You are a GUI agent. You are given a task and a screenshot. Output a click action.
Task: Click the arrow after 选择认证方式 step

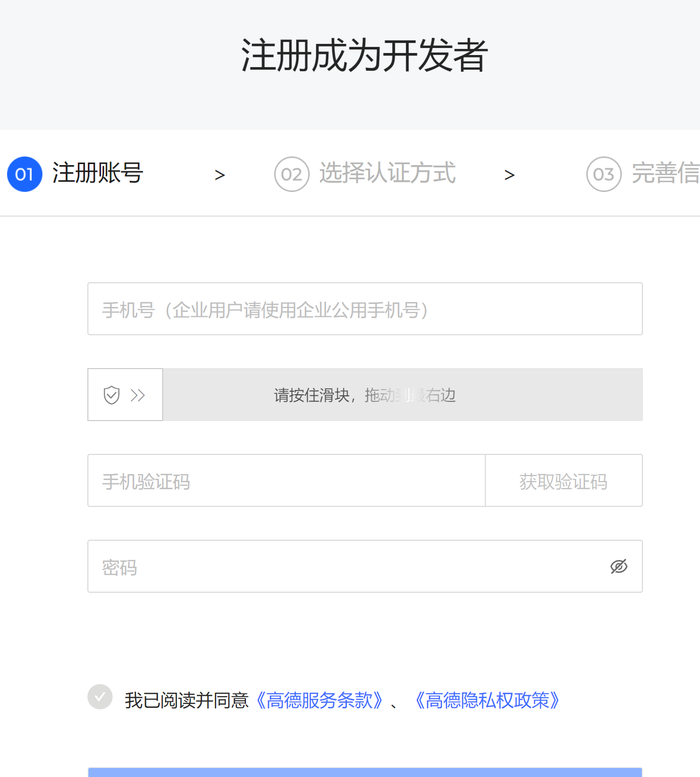pos(510,175)
